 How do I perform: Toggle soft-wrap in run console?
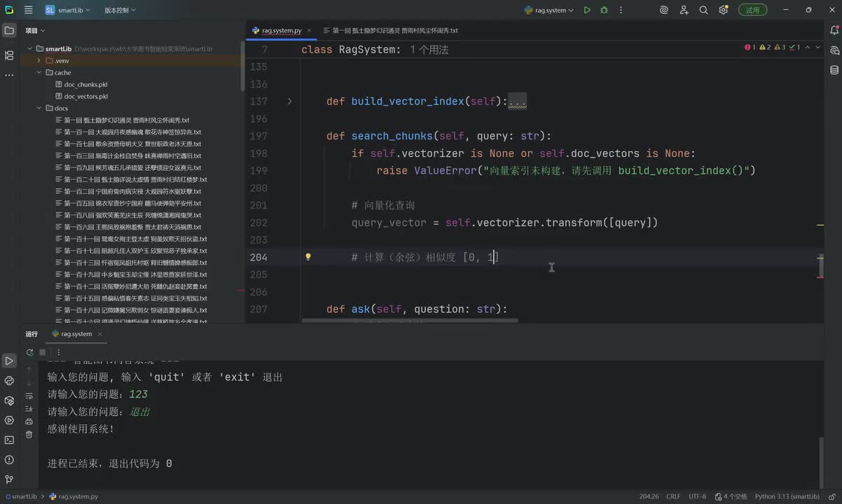tap(29, 395)
